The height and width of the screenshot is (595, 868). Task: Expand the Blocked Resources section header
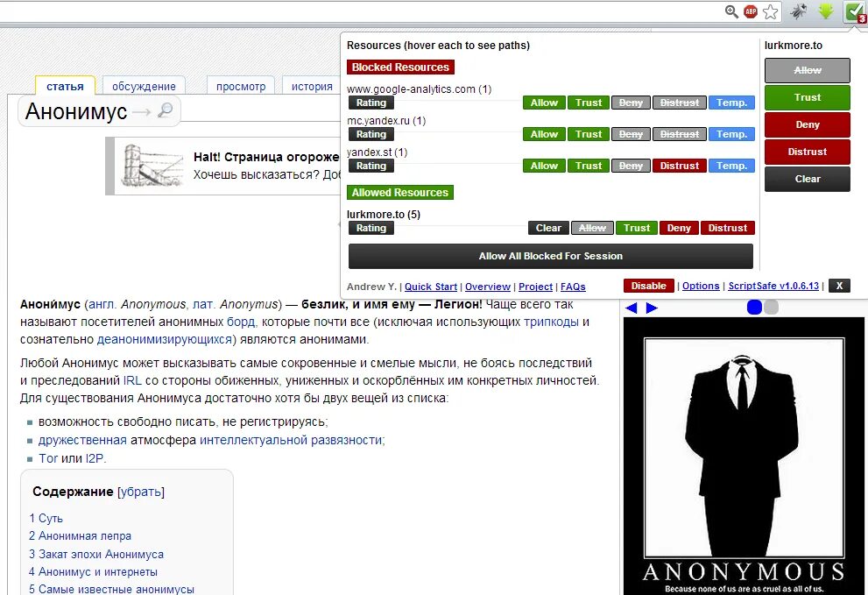400,67
